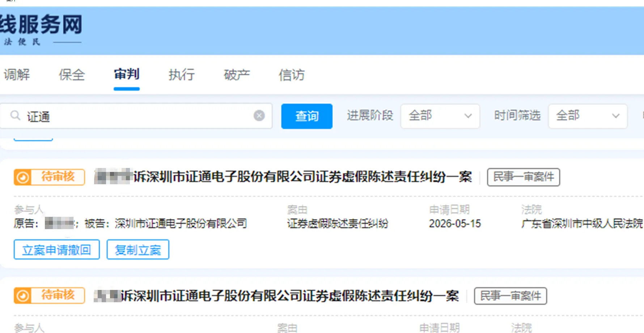
Task: Click the second case's 民事一审案件 tag
Action: pyautogui.click(x=510, y=296)
